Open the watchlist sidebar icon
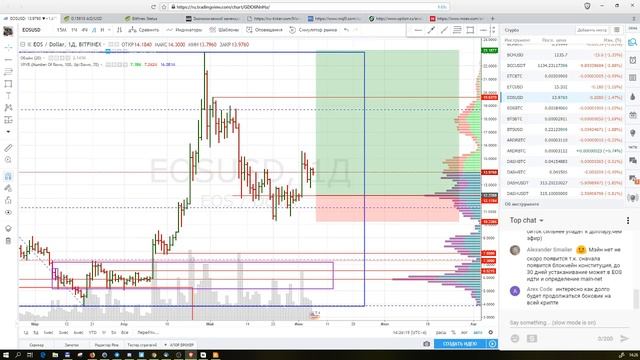The height and width of the screenshot is (360, 640). (632, 42)
